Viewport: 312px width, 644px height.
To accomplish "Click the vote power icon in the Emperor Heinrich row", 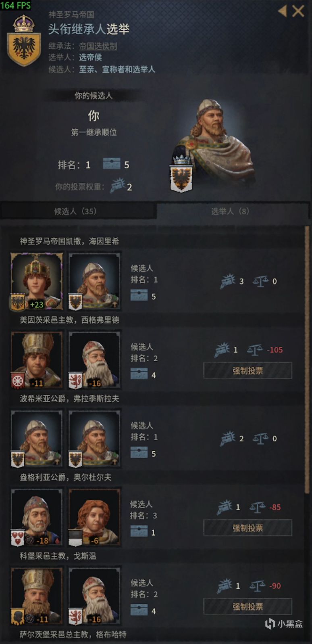I will point(228,281).
